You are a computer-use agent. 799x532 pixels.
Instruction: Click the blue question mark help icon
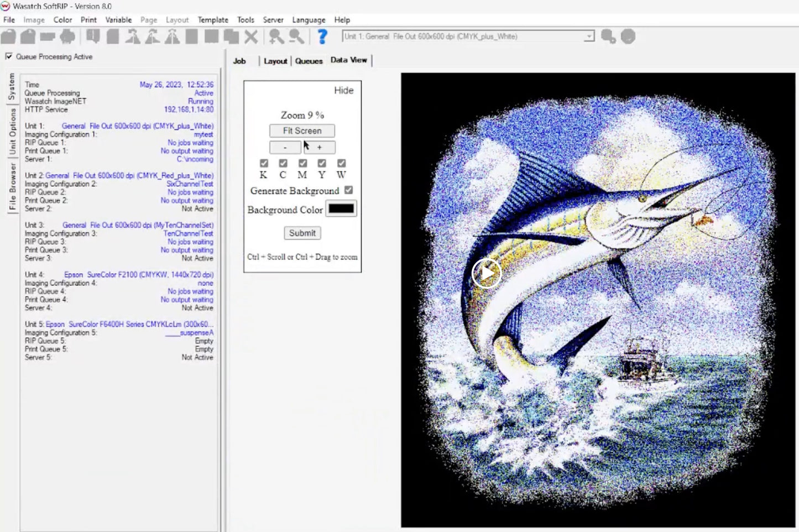click(x=322, y=37)
